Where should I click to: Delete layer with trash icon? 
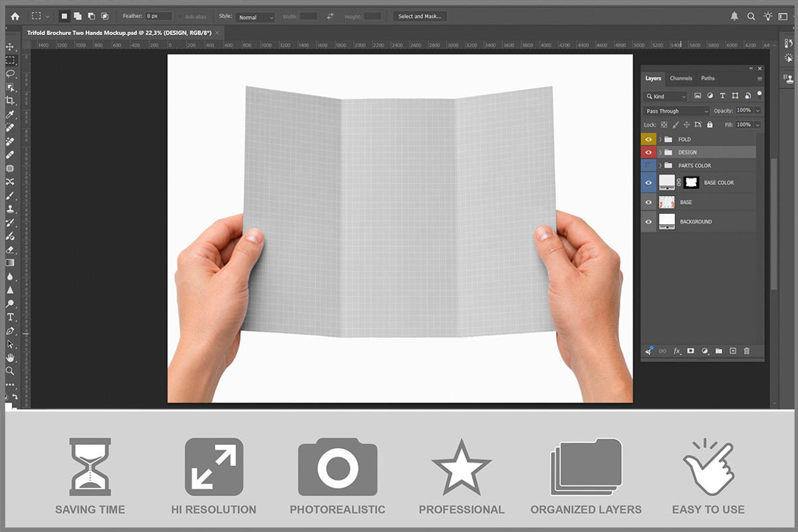[747, 350]
